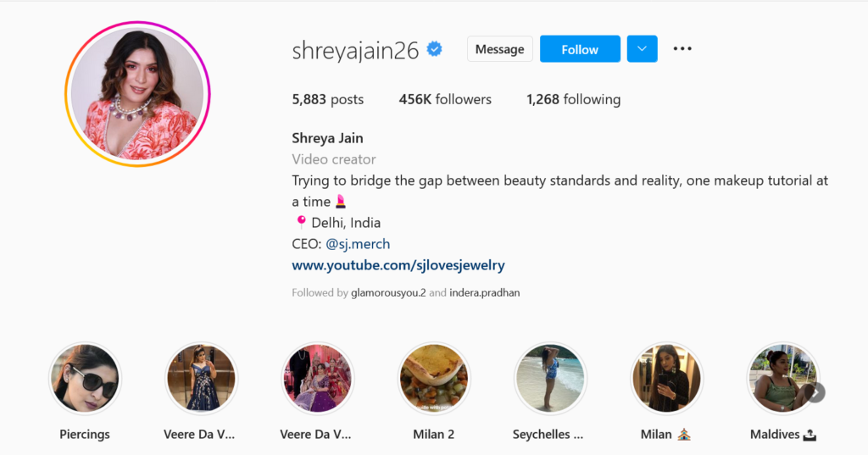Open the first Veere Da V... highlight
Viewport: 868px width, 455px height.
pos(202,379)
